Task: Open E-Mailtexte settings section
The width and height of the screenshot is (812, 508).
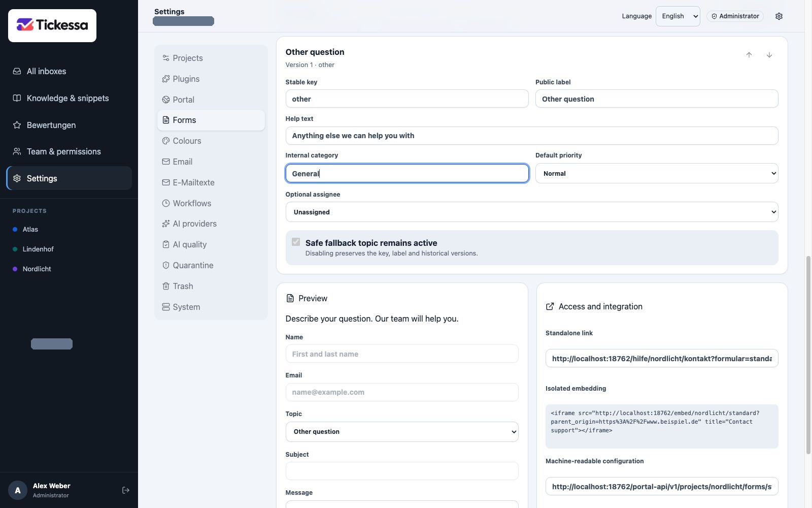Action: [x=211, y=182]
